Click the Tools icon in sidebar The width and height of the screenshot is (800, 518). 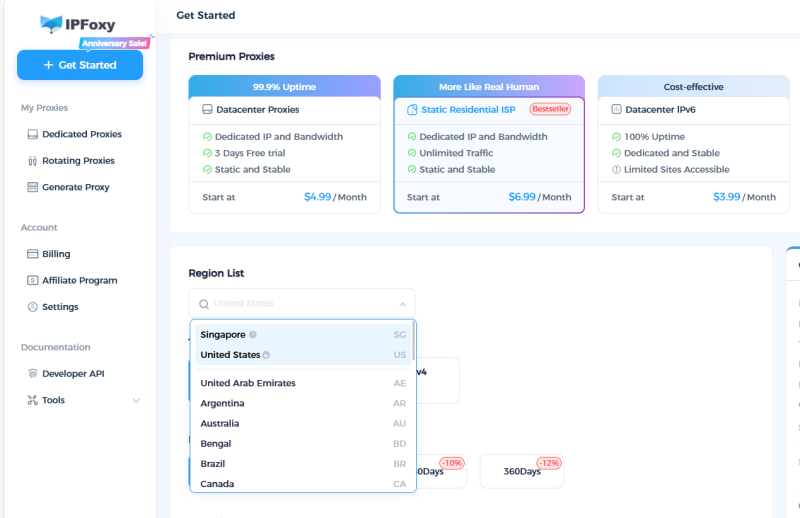[33, 400]
